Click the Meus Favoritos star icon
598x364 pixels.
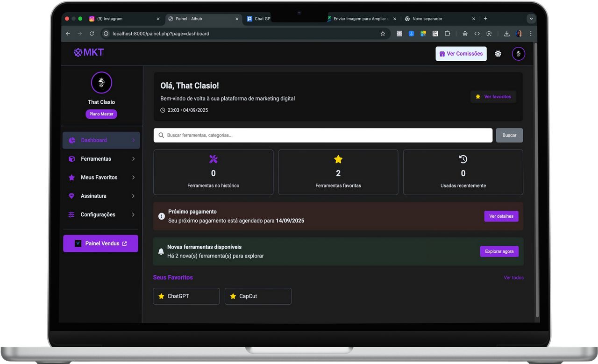click(x=71, y=177)
